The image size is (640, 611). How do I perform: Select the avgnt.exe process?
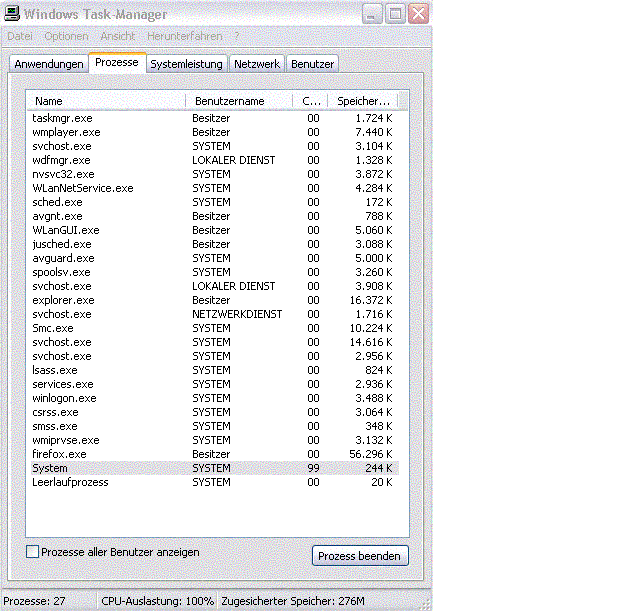pyautogui.click(x=215, y=216)
